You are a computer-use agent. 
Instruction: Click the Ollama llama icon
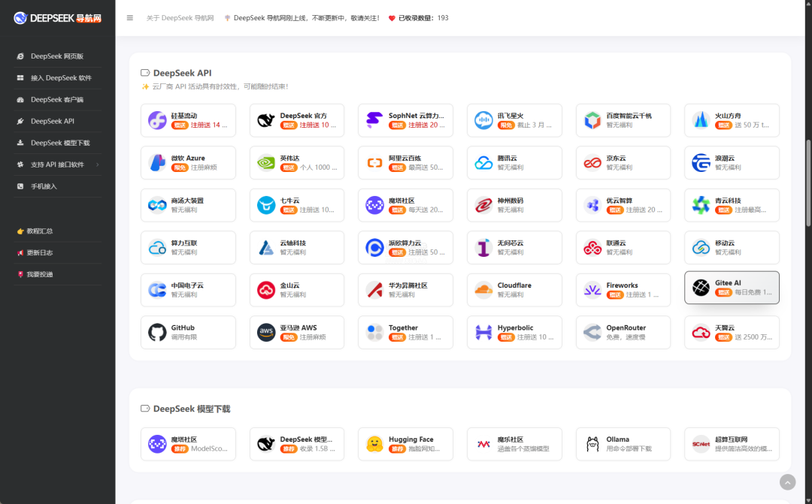tap(592, 444)
